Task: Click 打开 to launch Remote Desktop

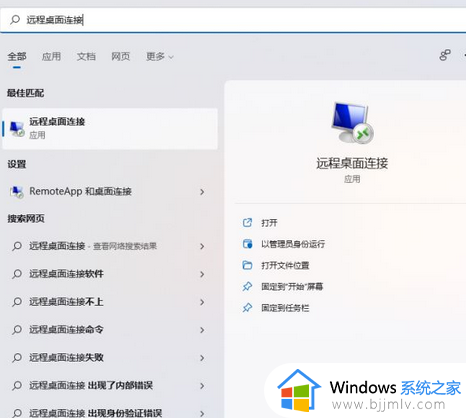Action: (269, 223)
